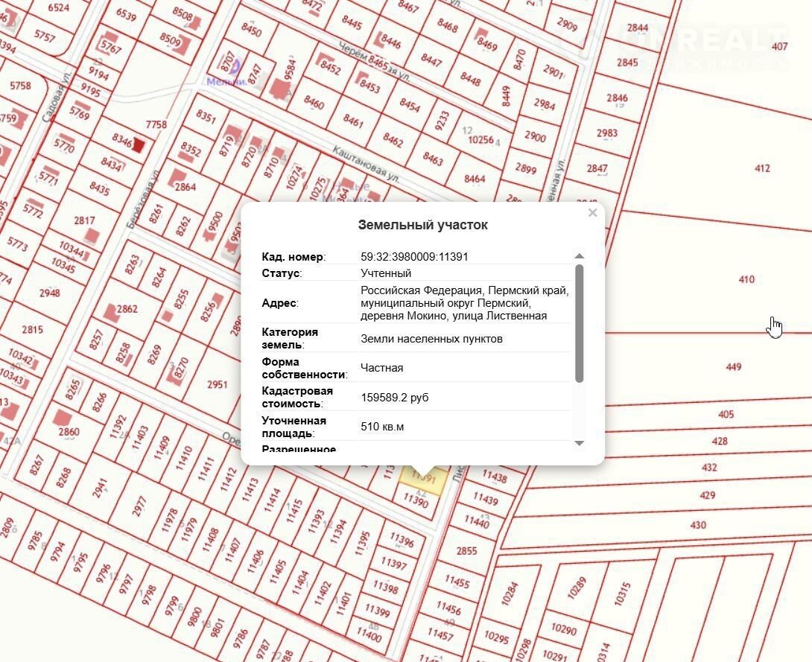
Task: Click the building icon on parcel 8452
Action: [323, 58]
